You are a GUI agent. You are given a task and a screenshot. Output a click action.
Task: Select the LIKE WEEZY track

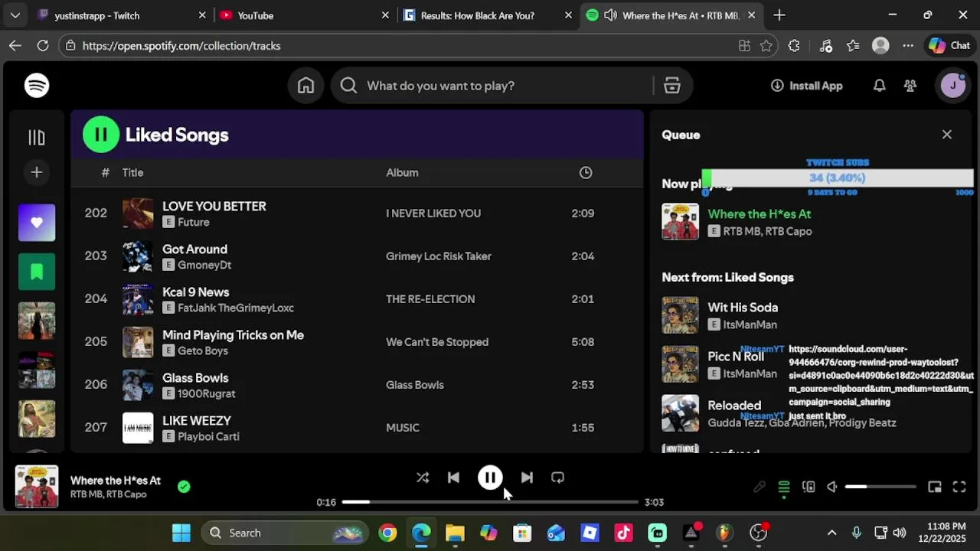click(197, 421)
